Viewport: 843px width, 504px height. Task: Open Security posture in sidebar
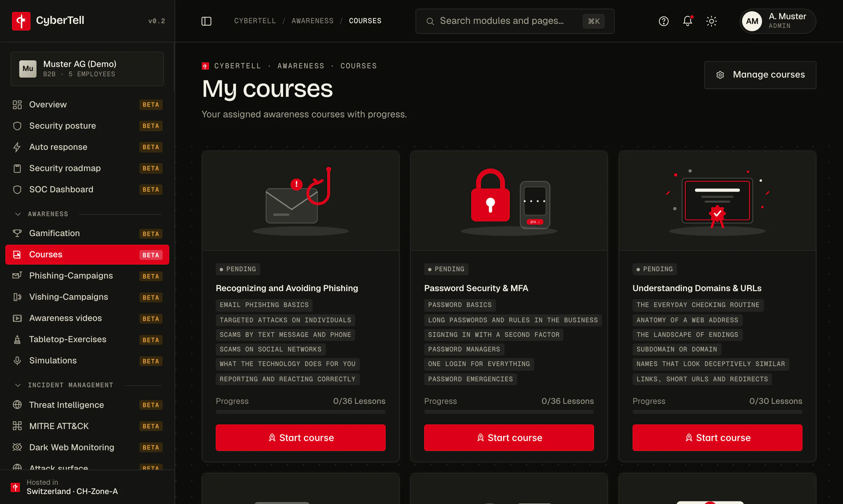[x=87, y=126]
